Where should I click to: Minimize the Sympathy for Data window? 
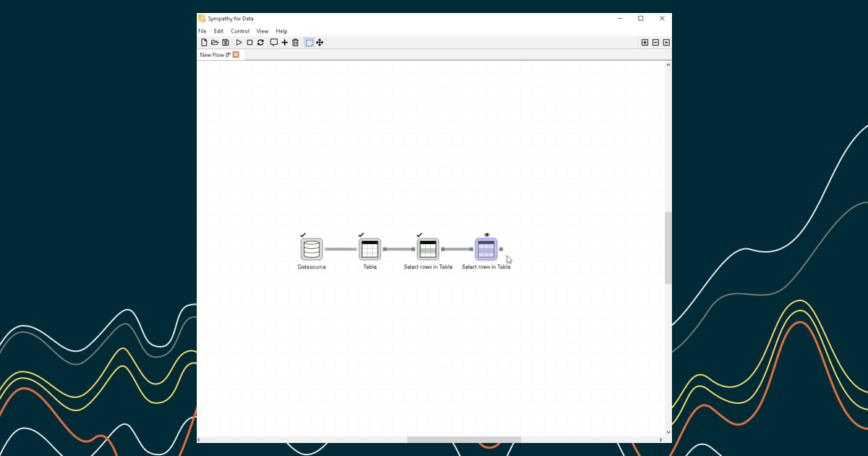[620, 18]
